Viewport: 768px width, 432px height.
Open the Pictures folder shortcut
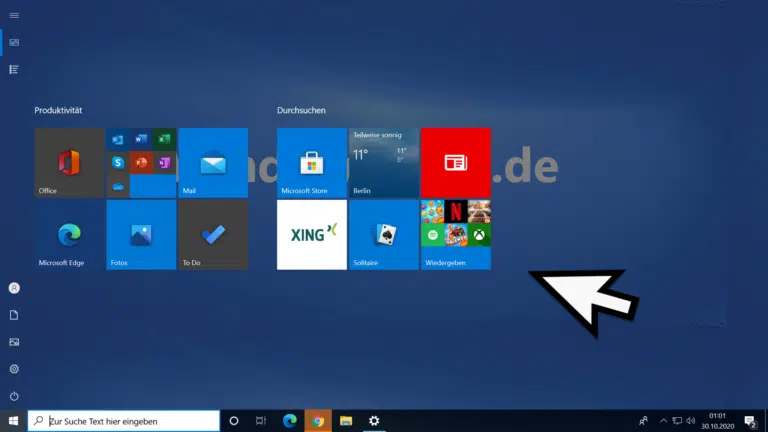(14, 342)
